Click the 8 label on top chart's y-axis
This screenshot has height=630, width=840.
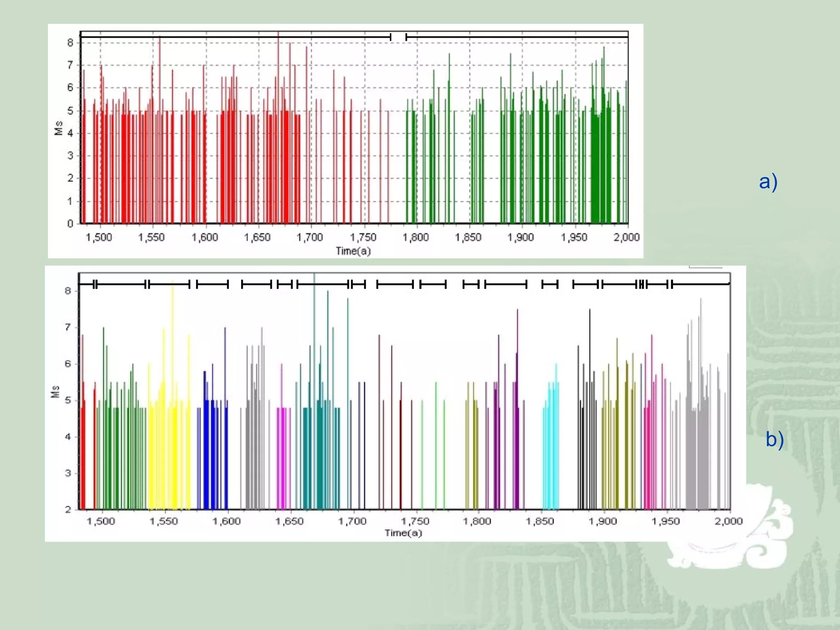pyautogui.click(x=70, y=43)
